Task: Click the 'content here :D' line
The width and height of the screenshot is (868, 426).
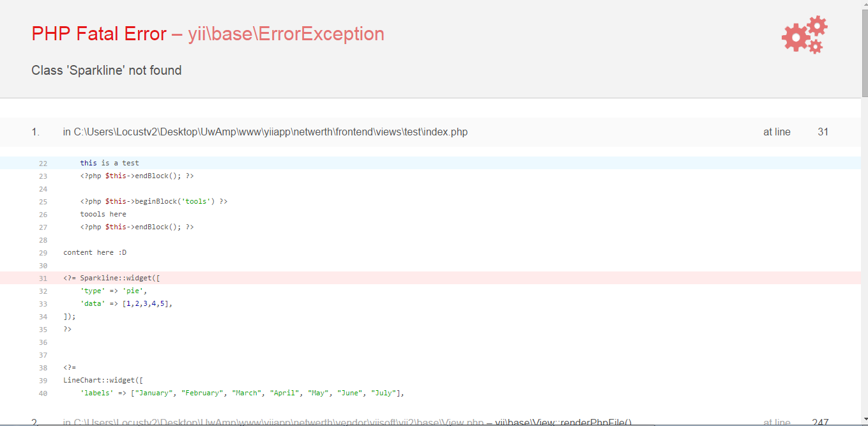Action: point(95,252)
